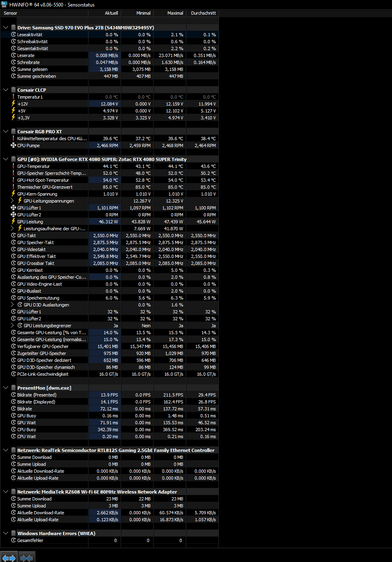Click the collapse columns arrows button
Viewport: 392px width, 562px height.
tap(26, 557)
